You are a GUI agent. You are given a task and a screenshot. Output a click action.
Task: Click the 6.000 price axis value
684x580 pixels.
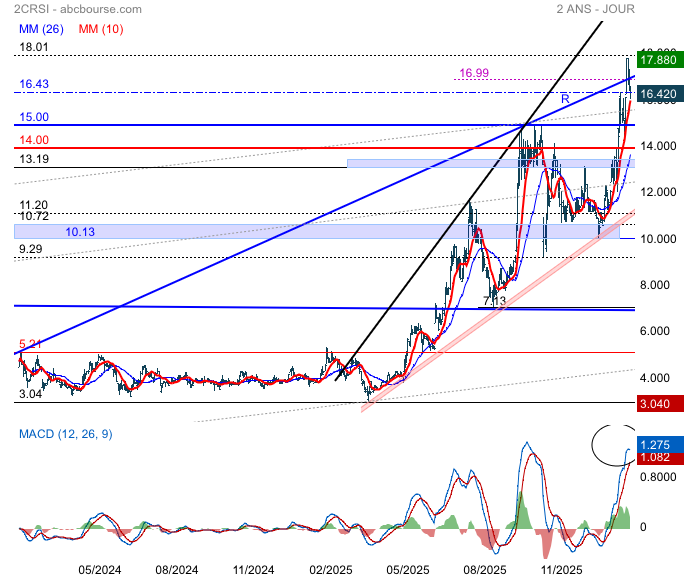pos(655,331)
